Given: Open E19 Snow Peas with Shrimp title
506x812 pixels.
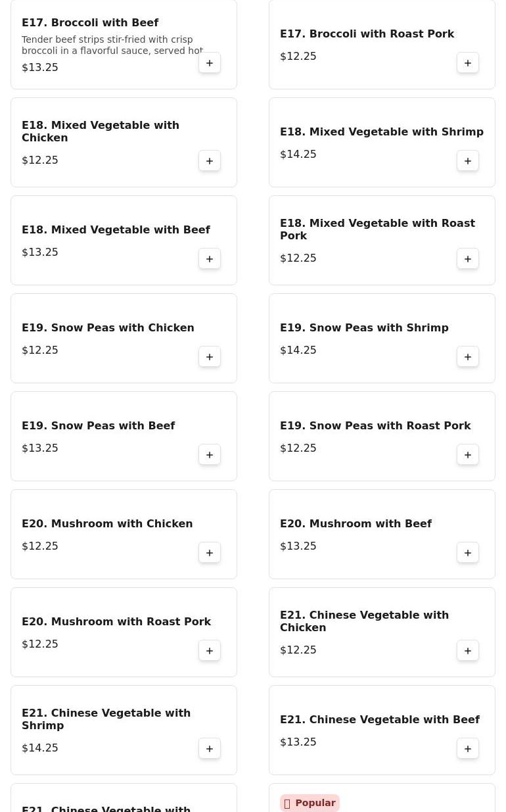Looking at the screenshot, I should click(364, 328).
